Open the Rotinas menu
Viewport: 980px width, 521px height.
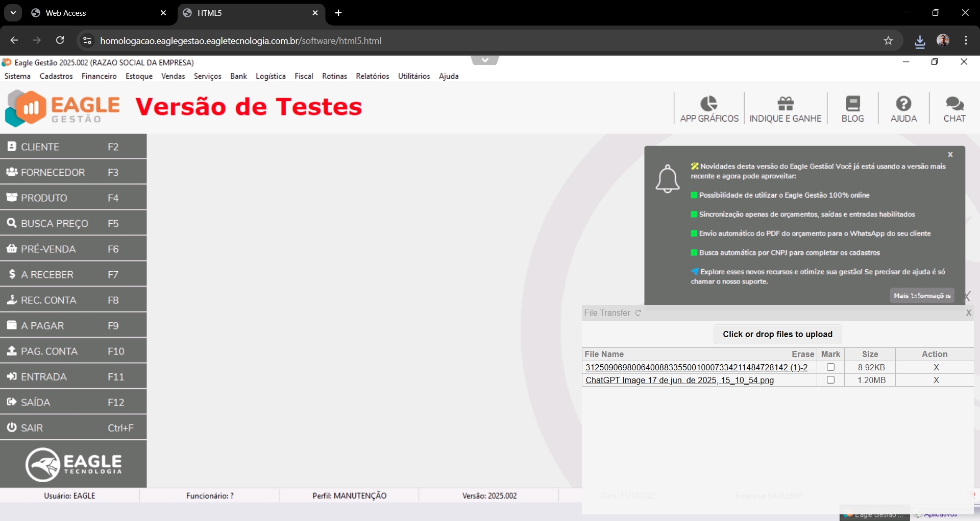click(x=334, y=76)
